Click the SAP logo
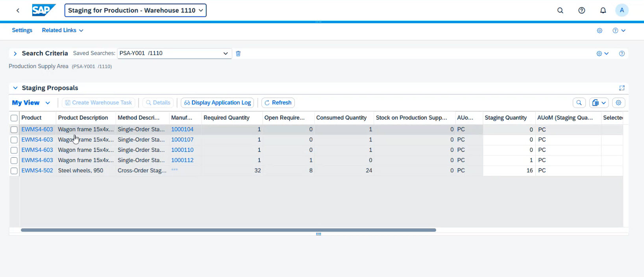 43,10
